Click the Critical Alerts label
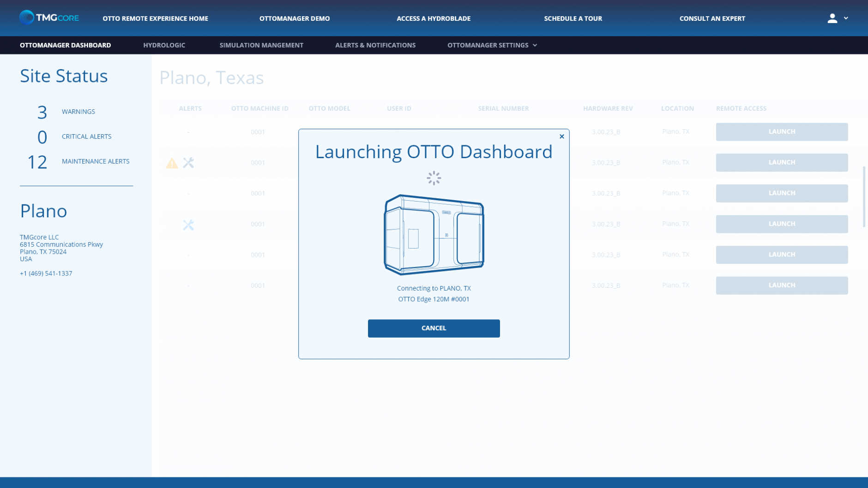This screenshot has width=868, height=488. coord(86,137)
